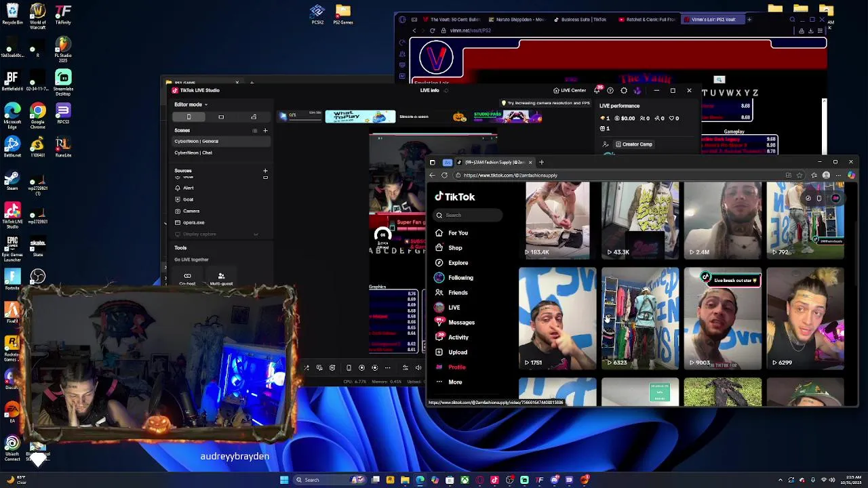Go back in the Edge TikTok window
Viewport: 868px width, 488px height.
(x=432, y=175)
